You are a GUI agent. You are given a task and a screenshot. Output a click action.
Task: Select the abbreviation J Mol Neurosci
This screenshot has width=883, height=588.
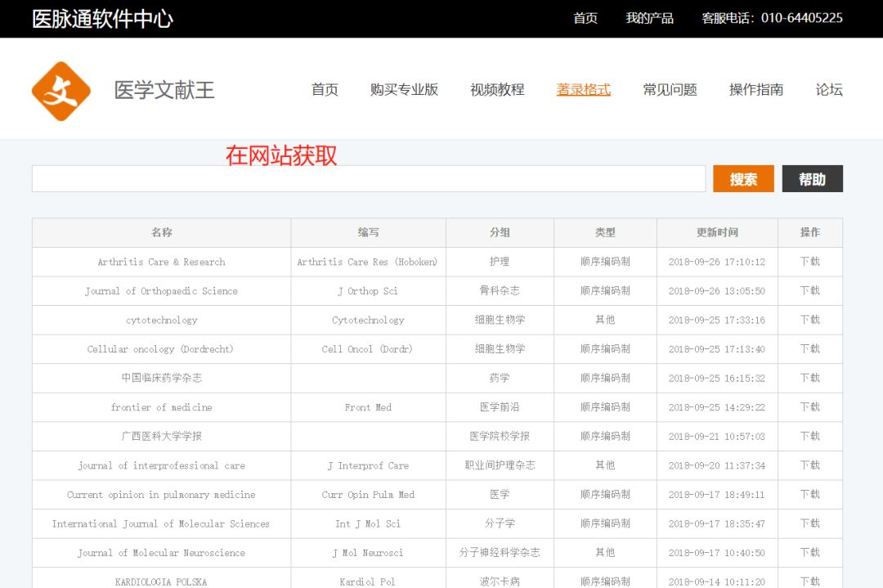368,553
